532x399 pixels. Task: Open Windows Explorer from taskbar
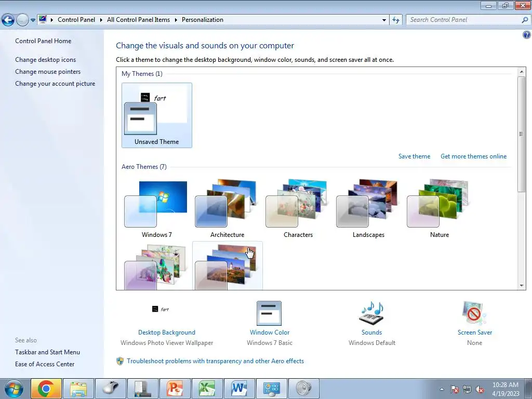(78, 389)
